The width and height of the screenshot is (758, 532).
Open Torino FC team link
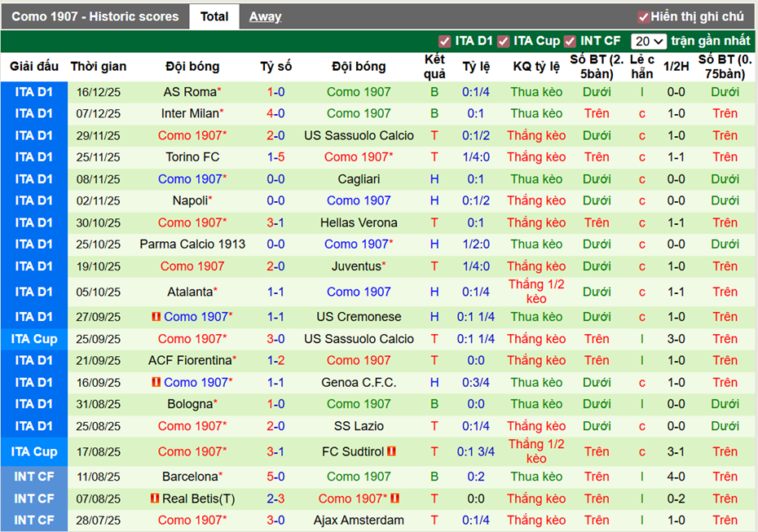(192, 157)
